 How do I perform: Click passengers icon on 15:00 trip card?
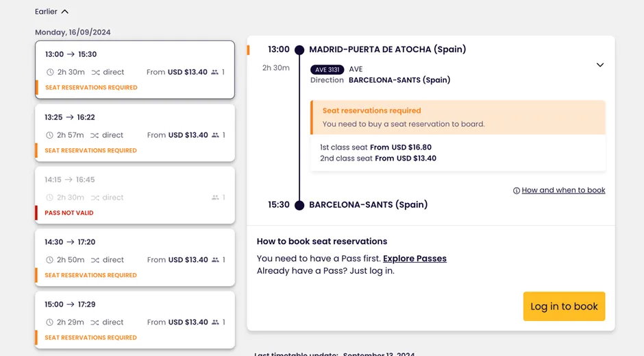click(215, 322)
